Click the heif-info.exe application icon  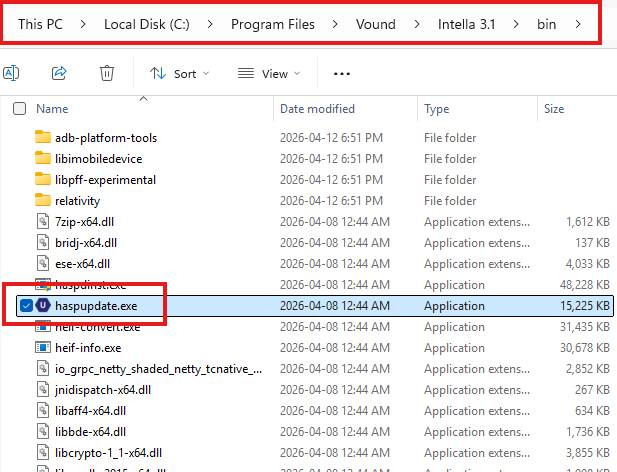[x=42, y=347]
